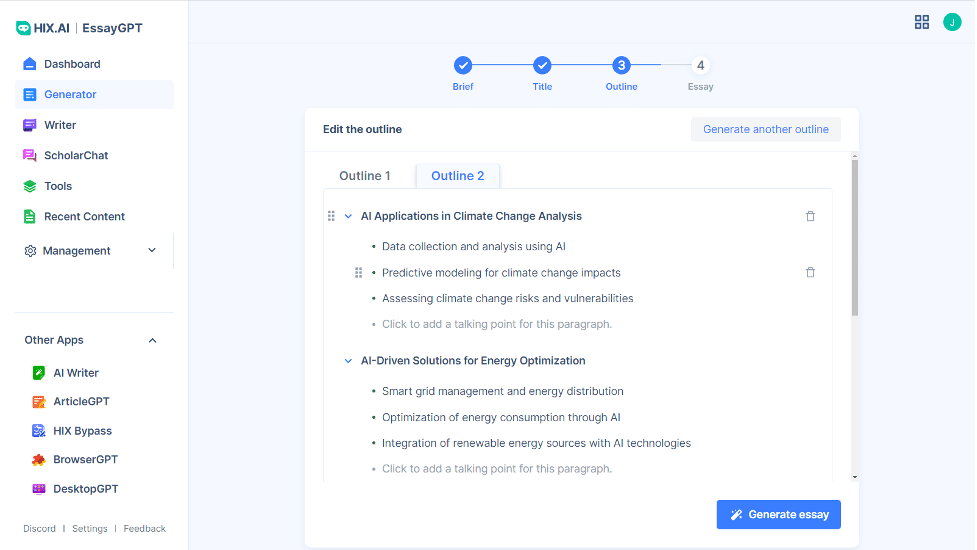977x550 pixels.
Task: Open HIX Bypass link
Action: (82, 431)
